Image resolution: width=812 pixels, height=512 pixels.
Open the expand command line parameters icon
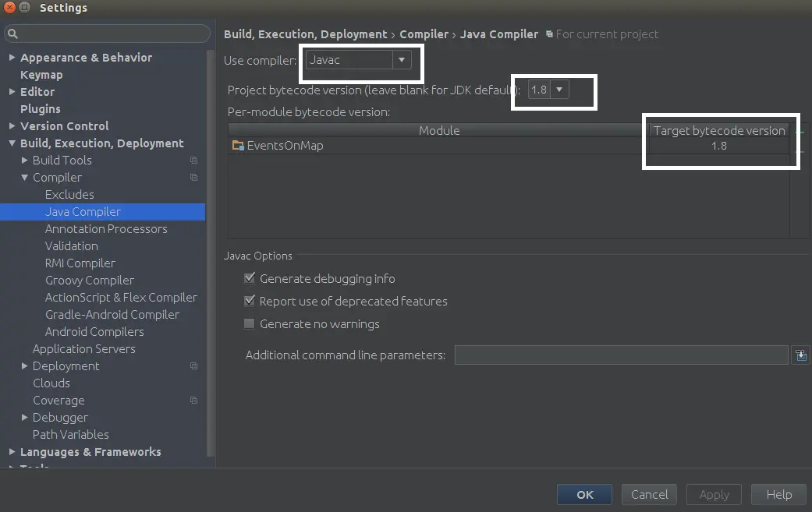pos(800,355)
